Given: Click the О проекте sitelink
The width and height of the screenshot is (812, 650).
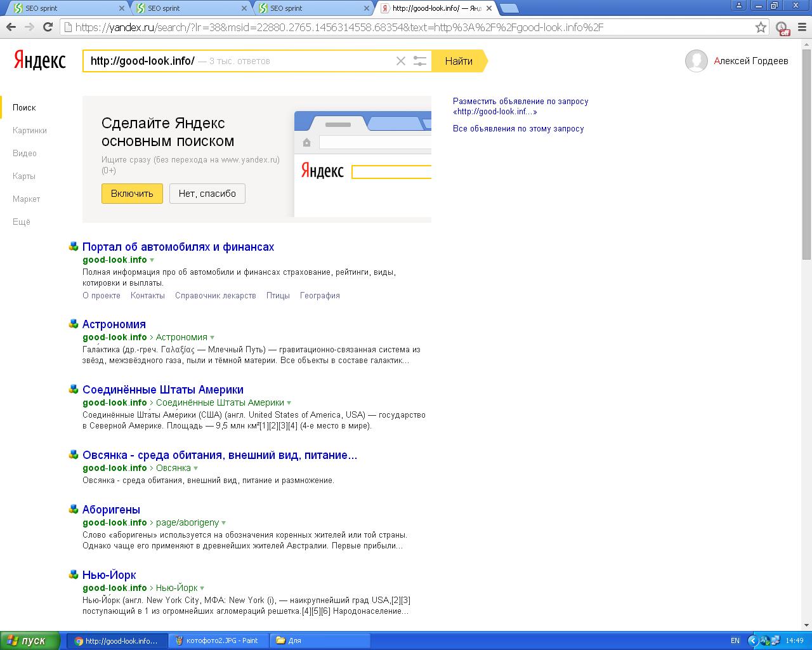Looking at the screenshot, I should tap(101, 295).
